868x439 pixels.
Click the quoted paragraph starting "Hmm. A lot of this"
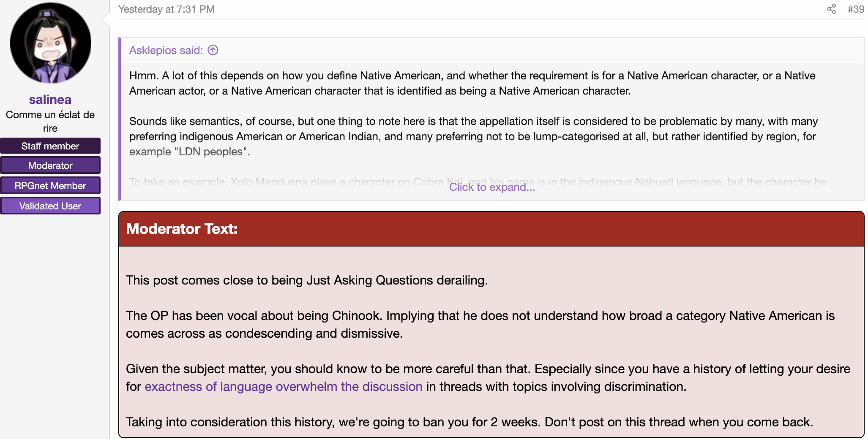coord(472,83)
